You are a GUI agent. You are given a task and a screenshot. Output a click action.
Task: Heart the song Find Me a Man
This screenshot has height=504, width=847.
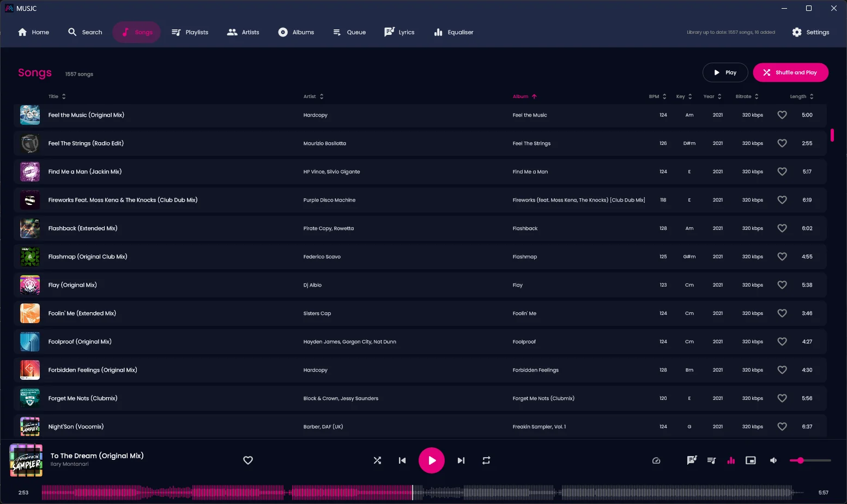(782, 172)
